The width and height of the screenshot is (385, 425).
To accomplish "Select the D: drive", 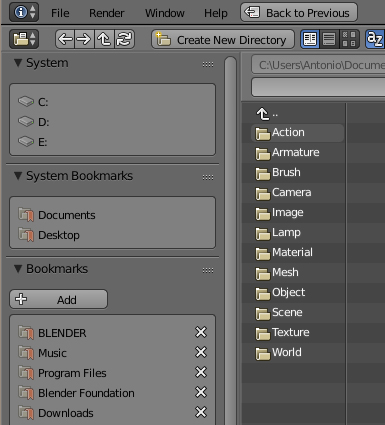I will click(113, 122).
